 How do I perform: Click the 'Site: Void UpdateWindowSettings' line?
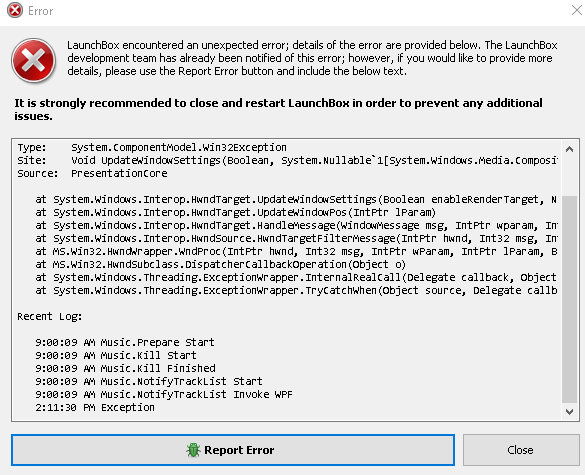pos(287,160)
